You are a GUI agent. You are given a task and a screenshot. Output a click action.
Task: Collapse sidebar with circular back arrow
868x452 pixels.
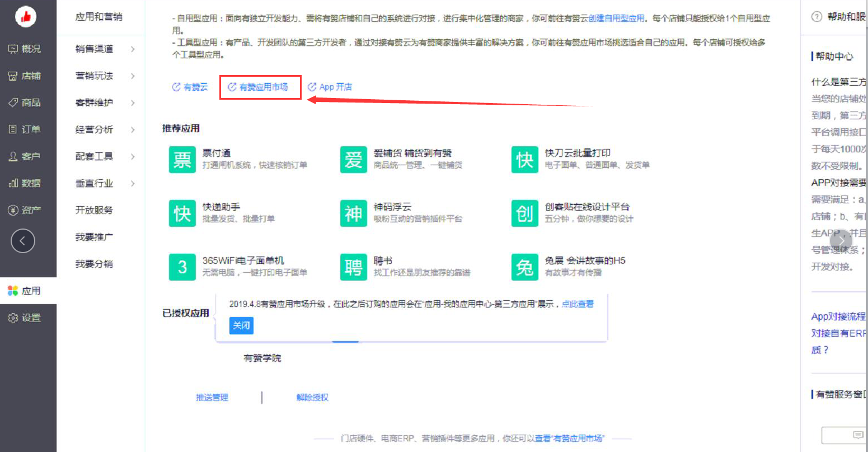tap(23, 241)
